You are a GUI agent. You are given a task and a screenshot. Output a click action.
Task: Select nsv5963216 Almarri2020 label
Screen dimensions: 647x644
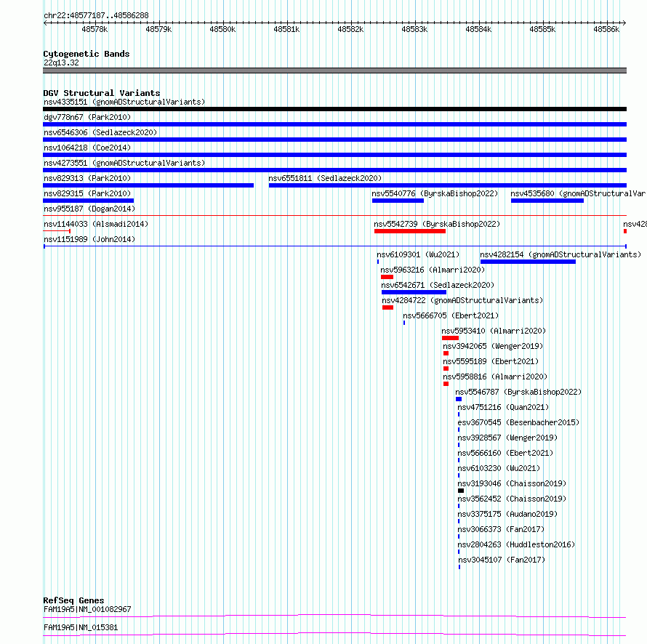pos(433,270)
